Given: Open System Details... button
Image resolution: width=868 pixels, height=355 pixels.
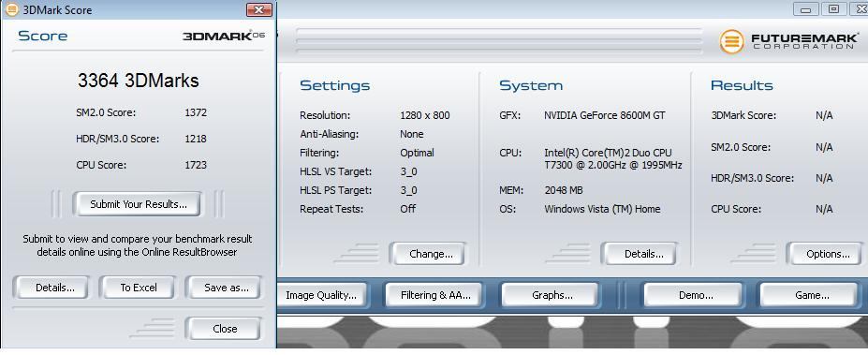Looking at the screenshot, I should (x=640, y=254).
